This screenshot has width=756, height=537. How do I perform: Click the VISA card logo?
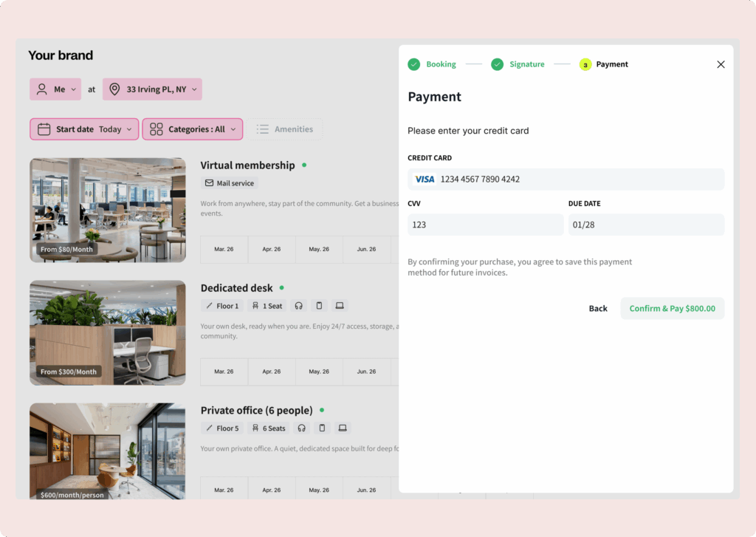[425, 179]
